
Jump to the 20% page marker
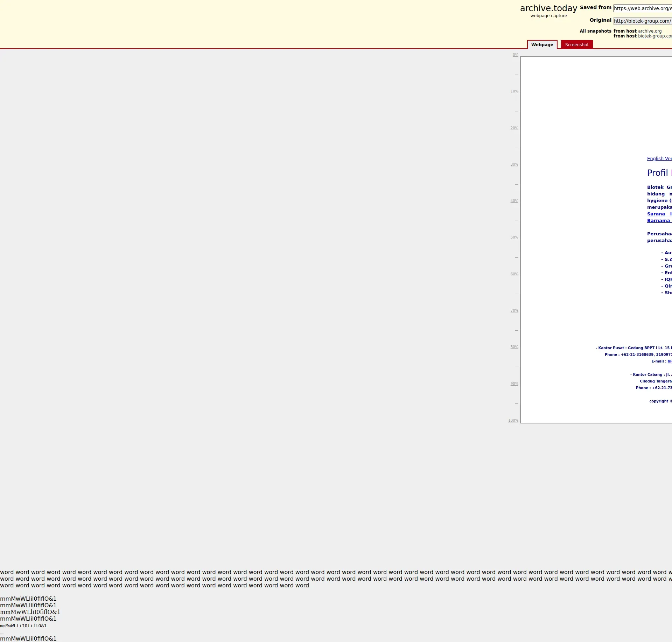(514, 128)
